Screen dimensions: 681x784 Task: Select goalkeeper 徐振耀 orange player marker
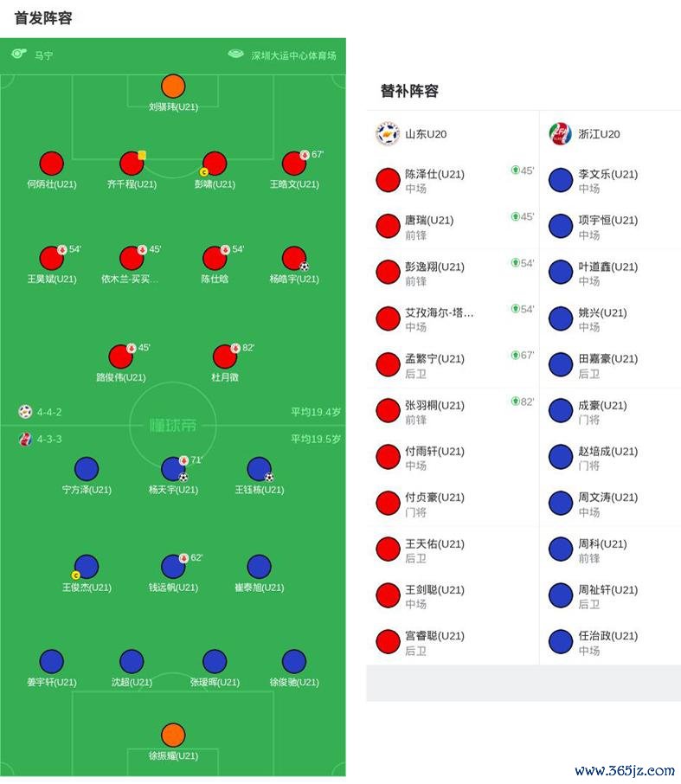coord(173,735)
